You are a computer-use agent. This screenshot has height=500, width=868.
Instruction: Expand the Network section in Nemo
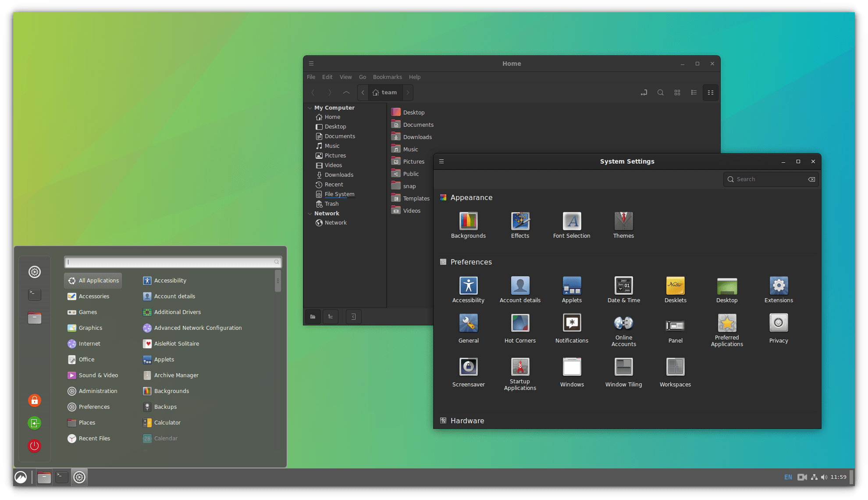[310, 213]
